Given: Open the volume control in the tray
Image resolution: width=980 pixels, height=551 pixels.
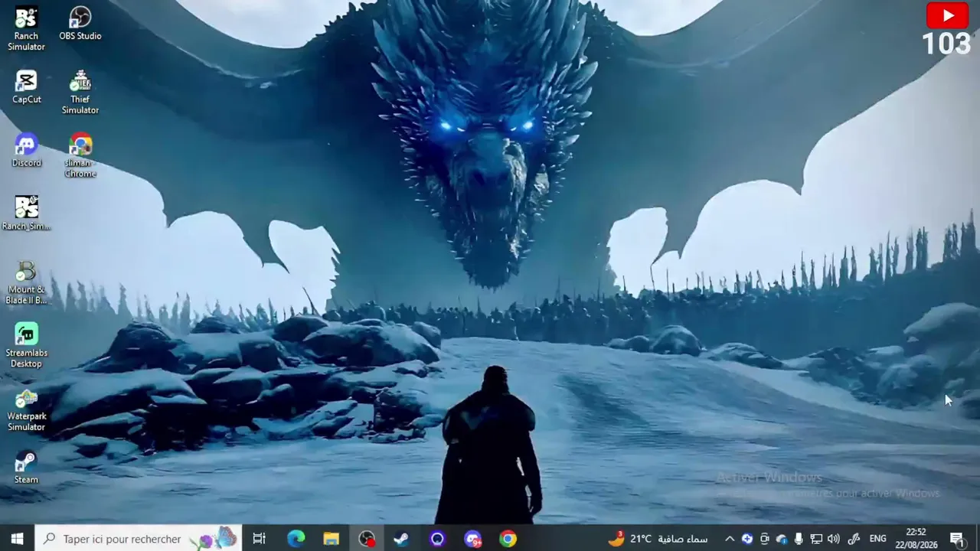Looking at the screenshot, I should click(x=834, y=539).
